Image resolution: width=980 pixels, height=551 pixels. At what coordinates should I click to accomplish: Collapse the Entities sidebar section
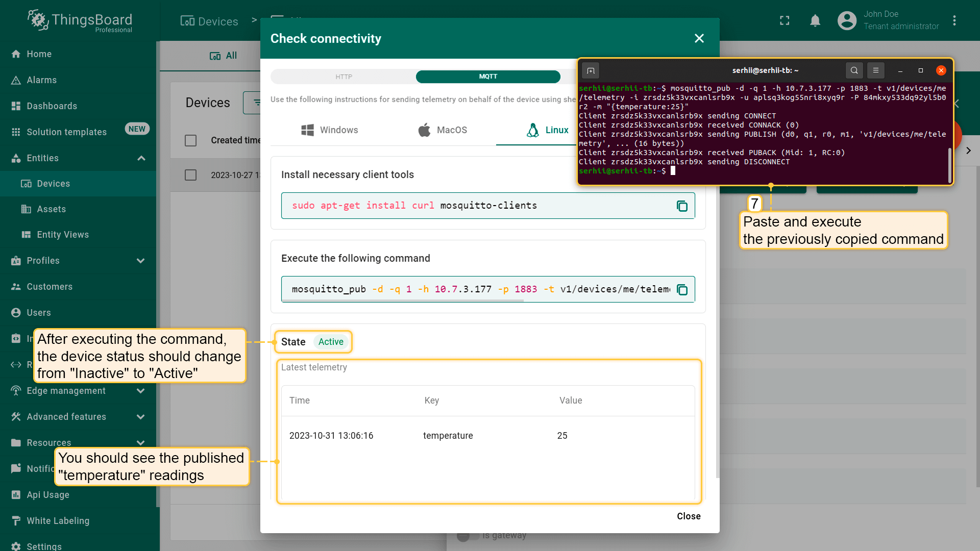click(x=141, y=158)
